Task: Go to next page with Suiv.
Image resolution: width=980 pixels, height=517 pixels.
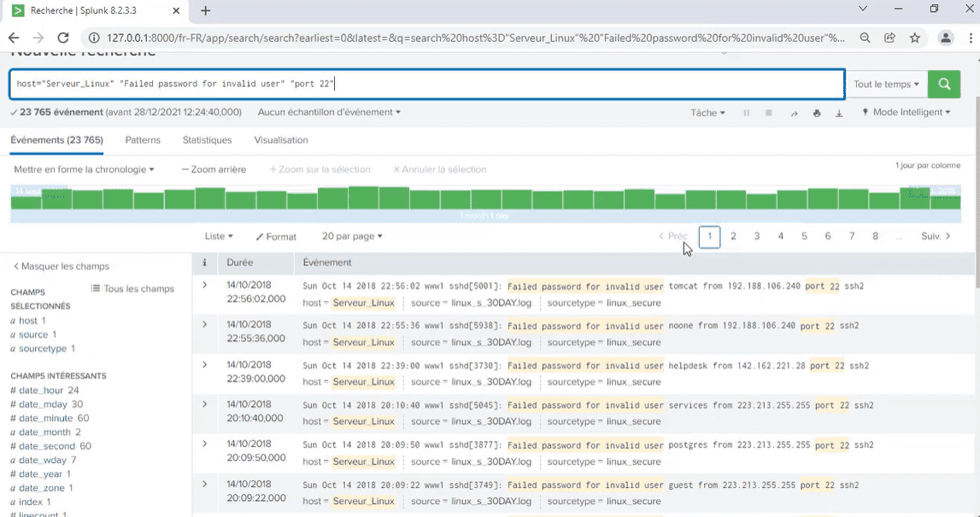Action: coord(936,237)
